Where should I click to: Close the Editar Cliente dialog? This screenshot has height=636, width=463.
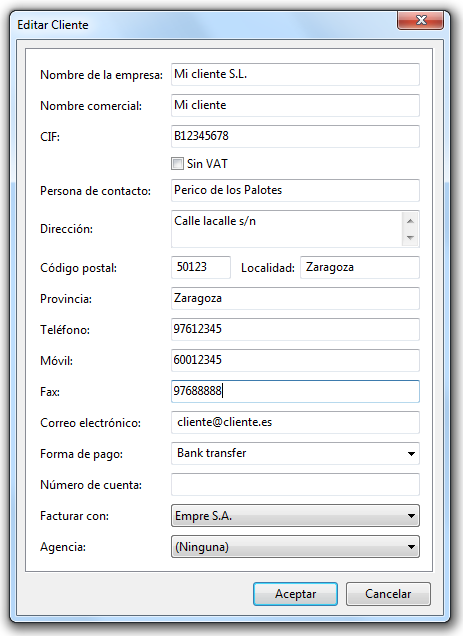[x=421, y=20]
